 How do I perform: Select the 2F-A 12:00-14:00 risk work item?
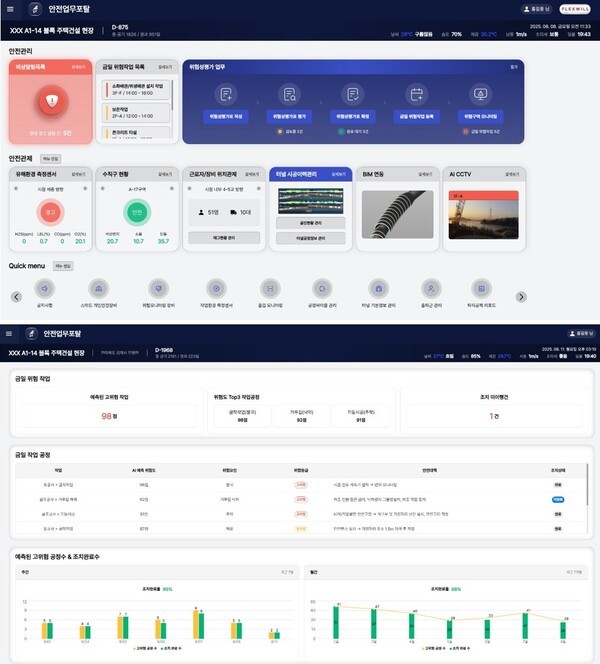click(135, 113)
